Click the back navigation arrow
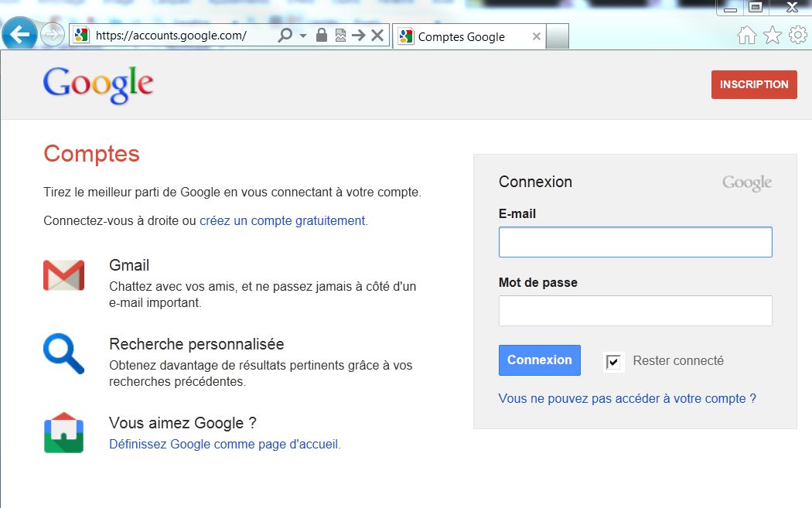Image resolution: width=812 pixels, height=508 pixels. (20, 35)
